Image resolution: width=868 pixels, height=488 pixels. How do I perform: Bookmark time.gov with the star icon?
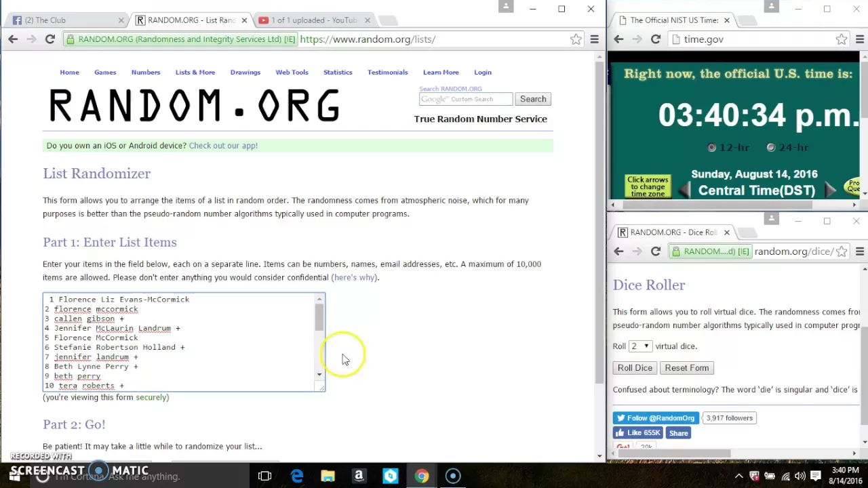pos(842,39)
